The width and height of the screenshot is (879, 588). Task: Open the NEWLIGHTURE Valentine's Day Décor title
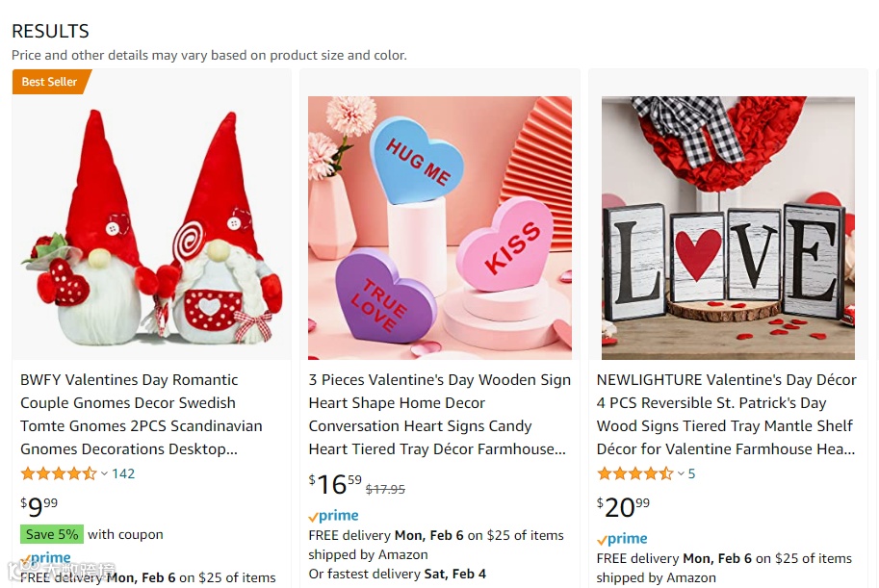(727, 414)
